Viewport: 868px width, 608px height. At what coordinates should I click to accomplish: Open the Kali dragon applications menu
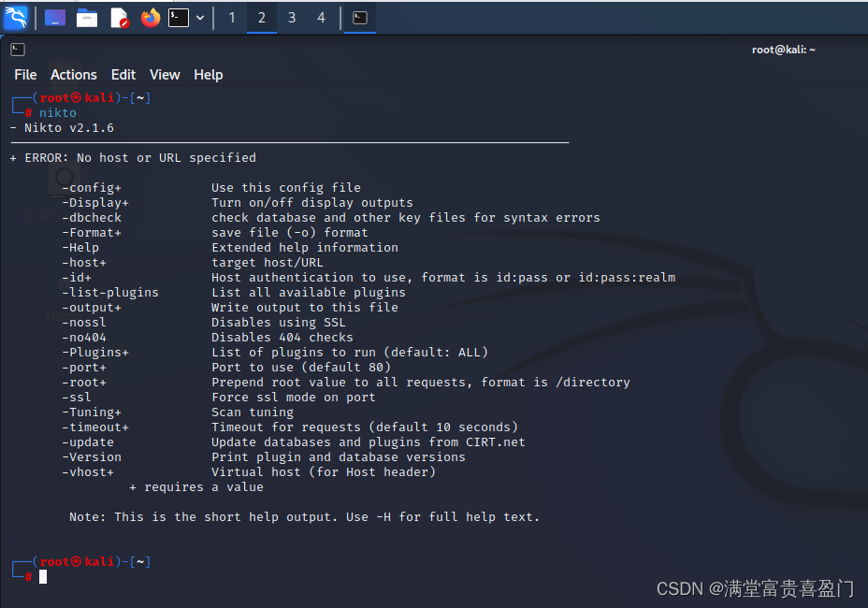(16, 18)
